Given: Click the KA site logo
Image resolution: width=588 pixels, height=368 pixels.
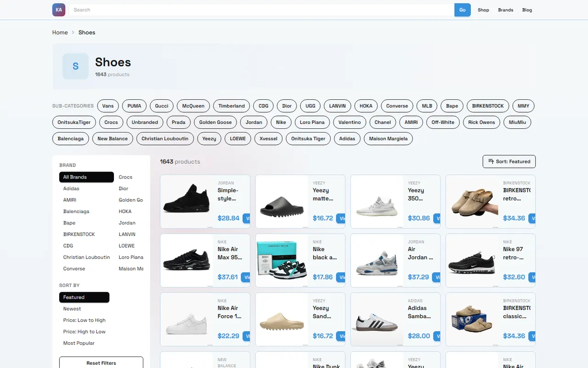Looking at the screenshot, I should pos(59,10).
